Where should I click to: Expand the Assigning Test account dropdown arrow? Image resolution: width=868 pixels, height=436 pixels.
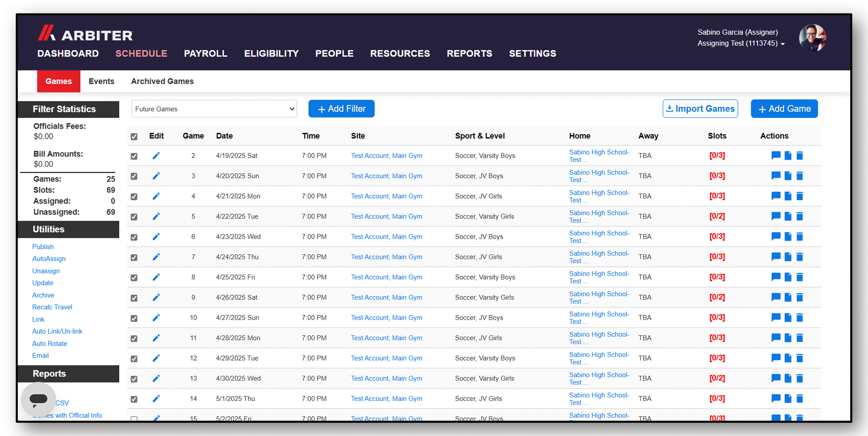[783, 44]
